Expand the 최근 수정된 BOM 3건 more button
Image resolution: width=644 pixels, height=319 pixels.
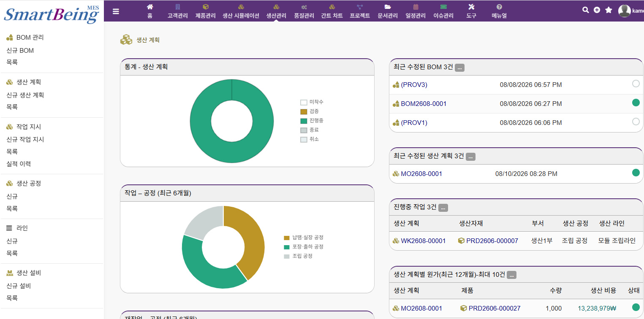coord(459,68)
